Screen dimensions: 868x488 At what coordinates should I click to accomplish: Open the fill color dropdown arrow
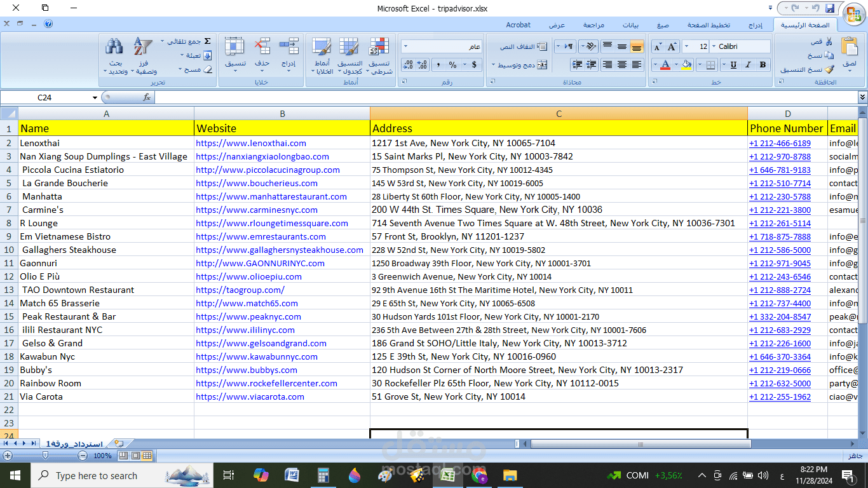676,65
